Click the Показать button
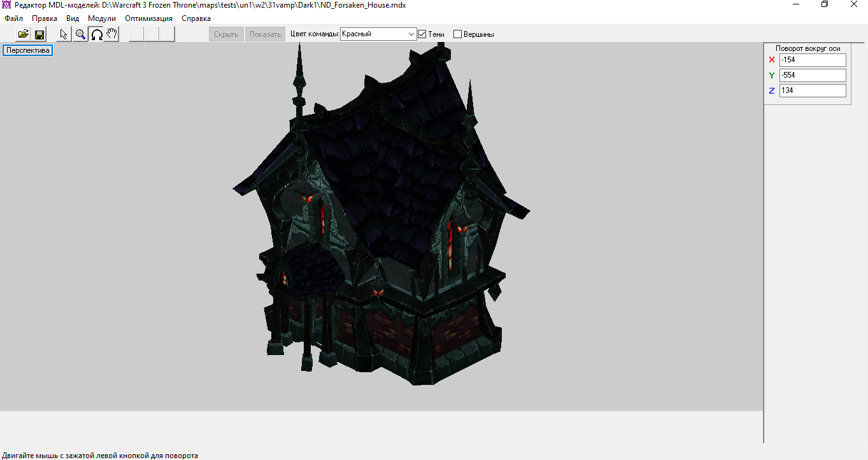Viewport: 868px width, 460px height. (265, 34)
